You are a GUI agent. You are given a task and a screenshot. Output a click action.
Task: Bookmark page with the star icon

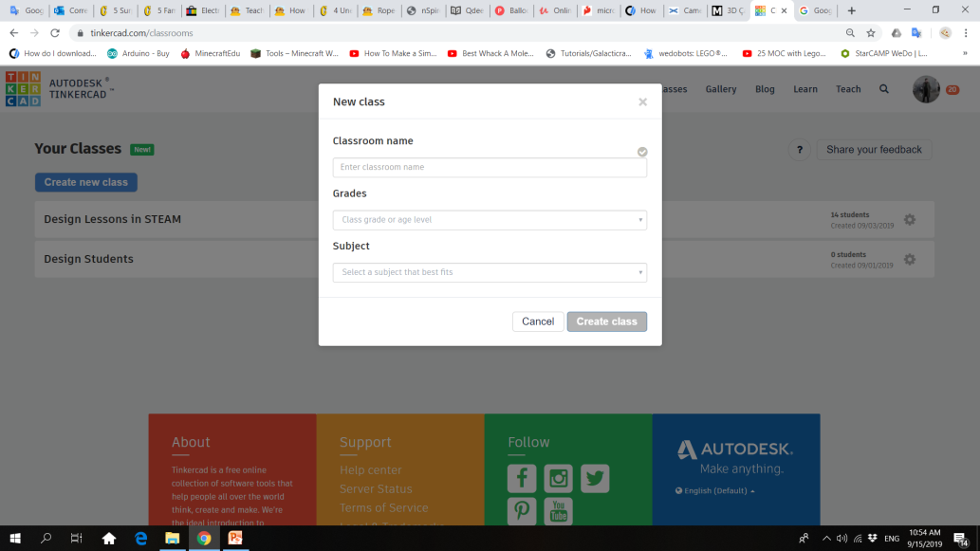click(x=871, y=33)
